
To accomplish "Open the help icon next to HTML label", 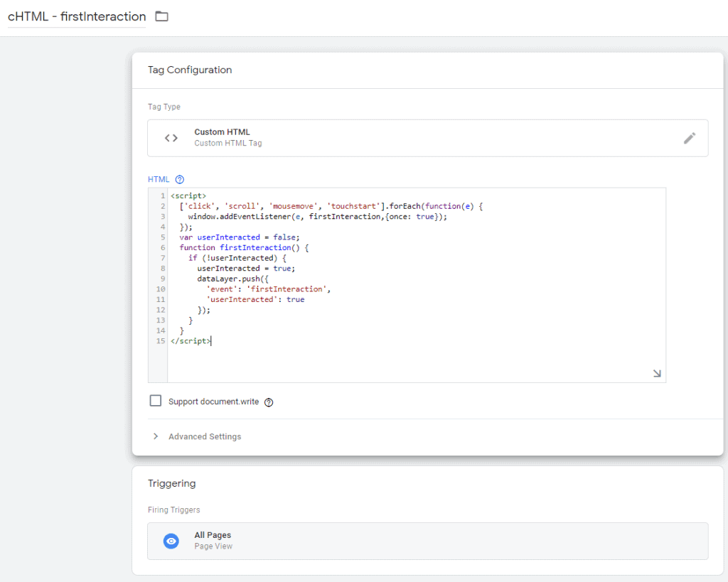I will click(179, 180).
